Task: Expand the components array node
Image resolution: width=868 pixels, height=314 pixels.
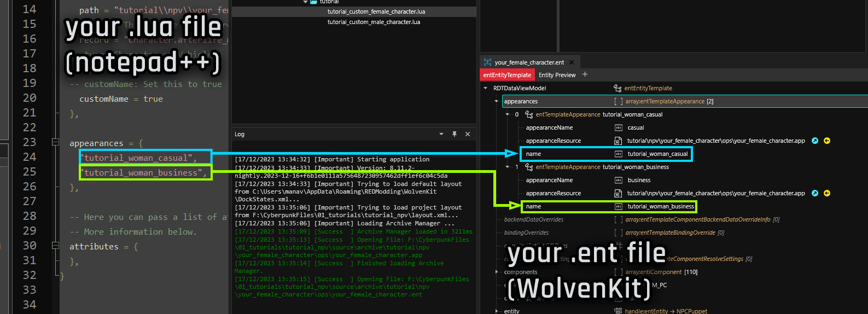Action: point(497,272)
